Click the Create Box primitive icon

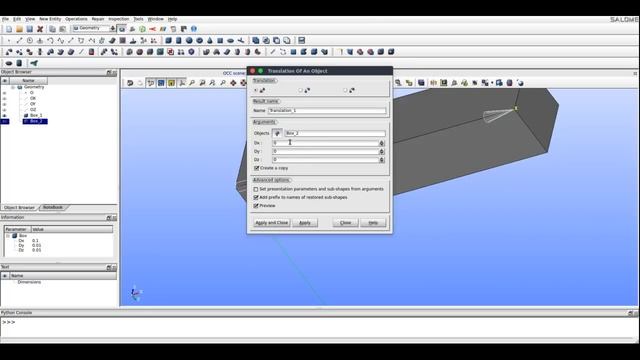(x=168, y=40)
